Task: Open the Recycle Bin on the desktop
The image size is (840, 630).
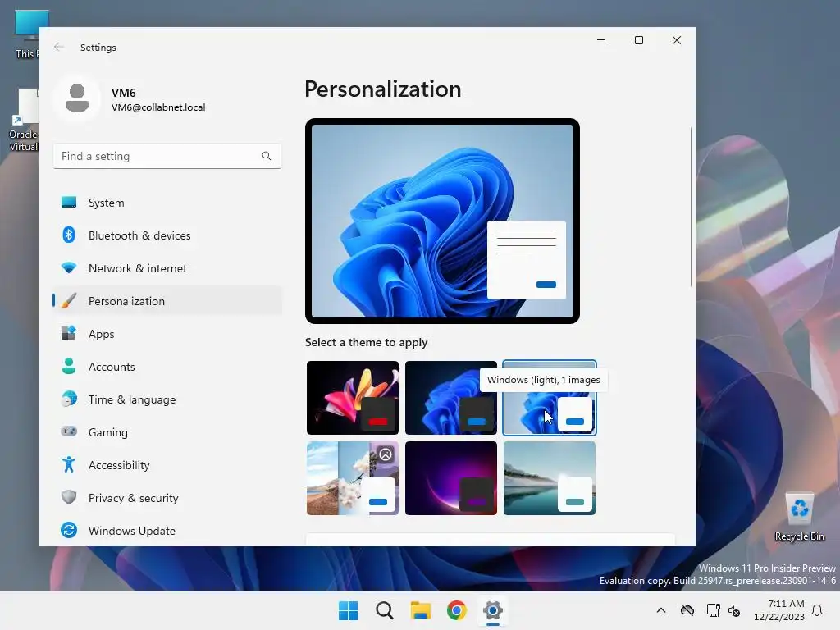Action: 799,517
